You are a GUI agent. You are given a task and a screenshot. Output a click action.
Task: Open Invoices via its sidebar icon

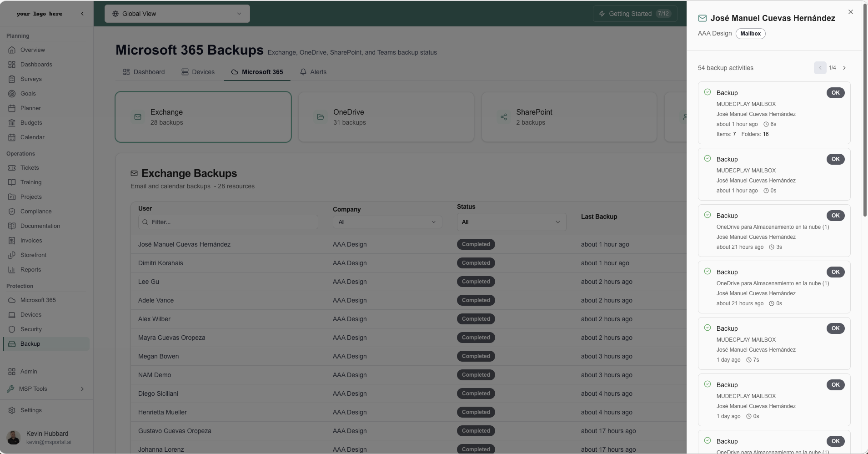point(12,241)
